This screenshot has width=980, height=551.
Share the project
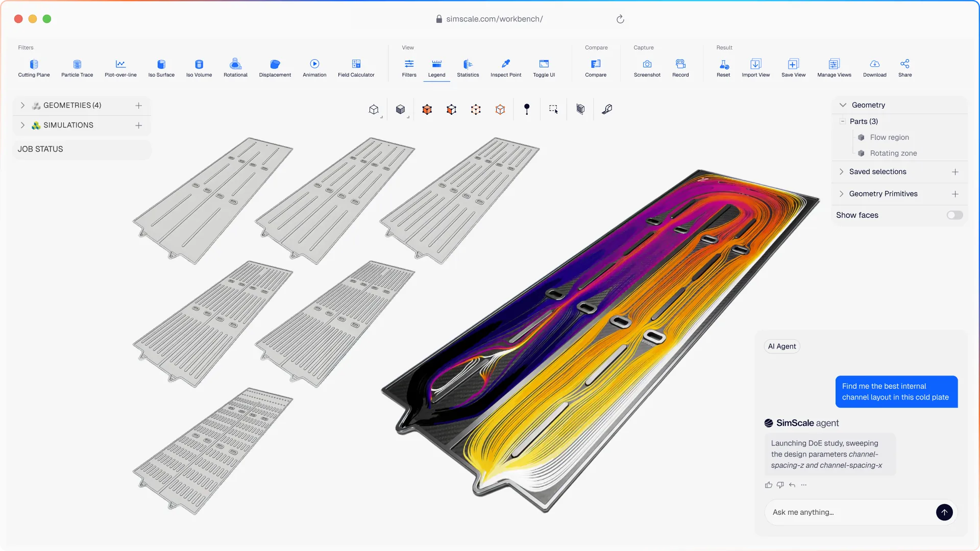[905, 68]
